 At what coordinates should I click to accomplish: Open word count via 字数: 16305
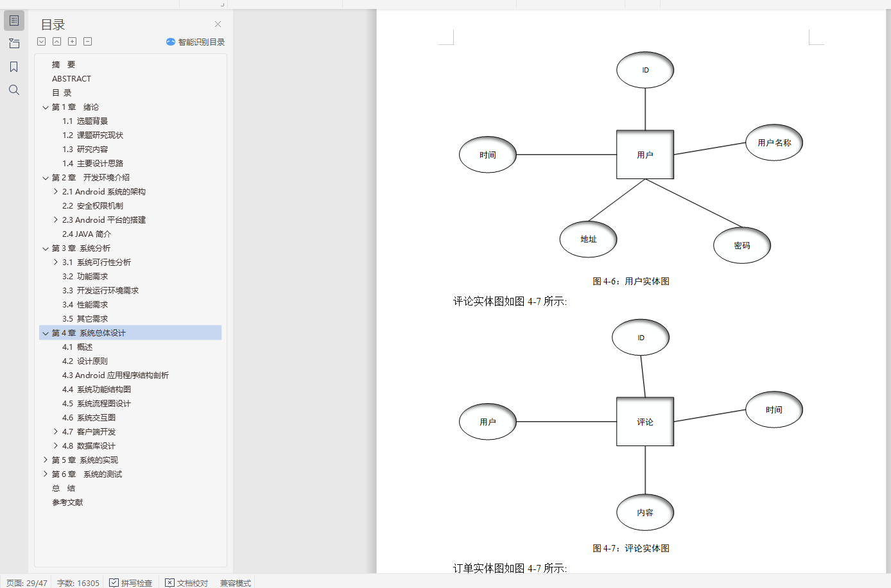pyautogui.click(x=78, y=583)
